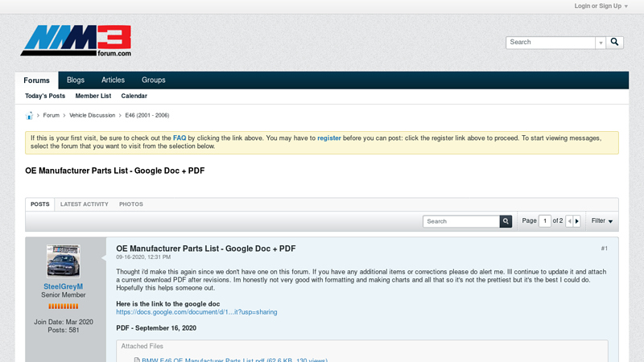
Task: Open the Blogs navigation tab
Action: pyautogui.click(x=76, y=80)
